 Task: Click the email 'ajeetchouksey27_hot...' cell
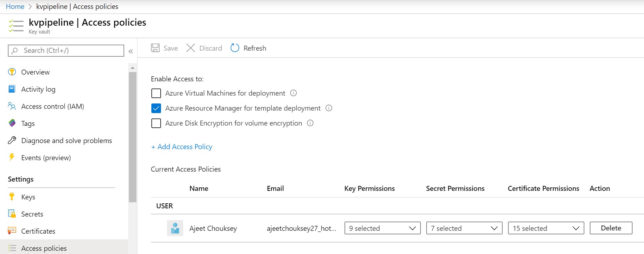[302, 228]
